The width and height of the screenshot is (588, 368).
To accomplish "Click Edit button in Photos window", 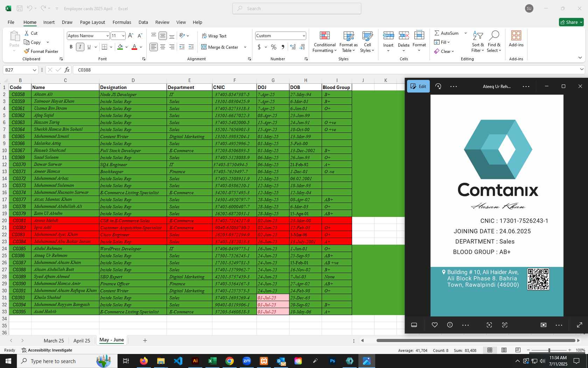I will pyautogui.click(x=418, y=86).
